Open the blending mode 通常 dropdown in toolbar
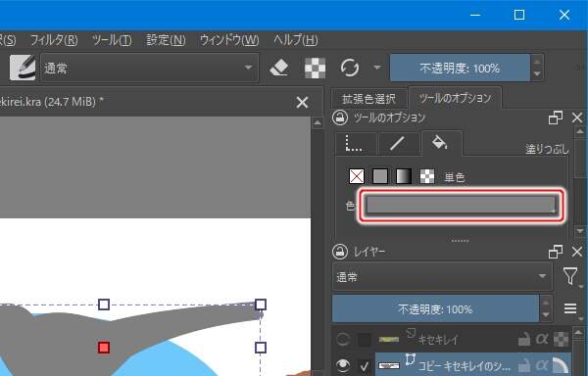 point(149,68)
